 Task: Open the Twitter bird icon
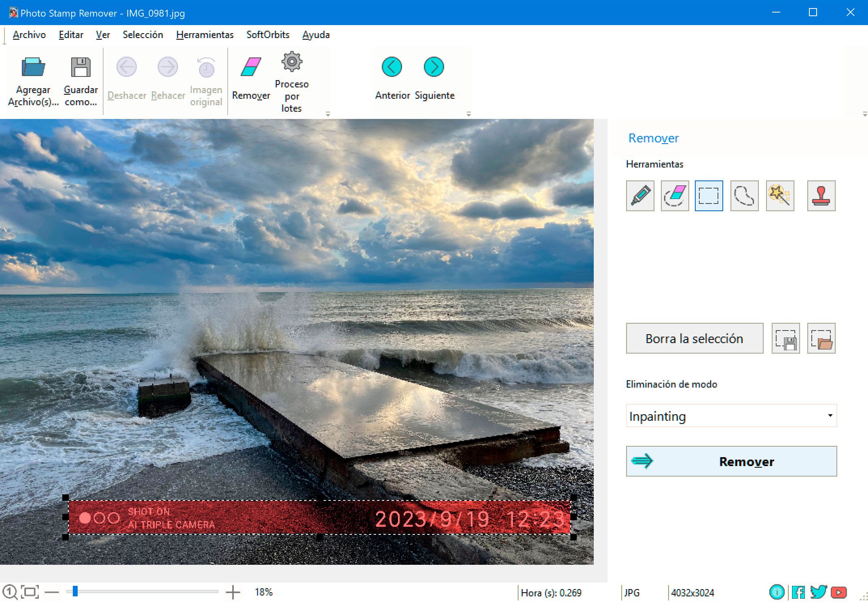(x=819, y=592)
